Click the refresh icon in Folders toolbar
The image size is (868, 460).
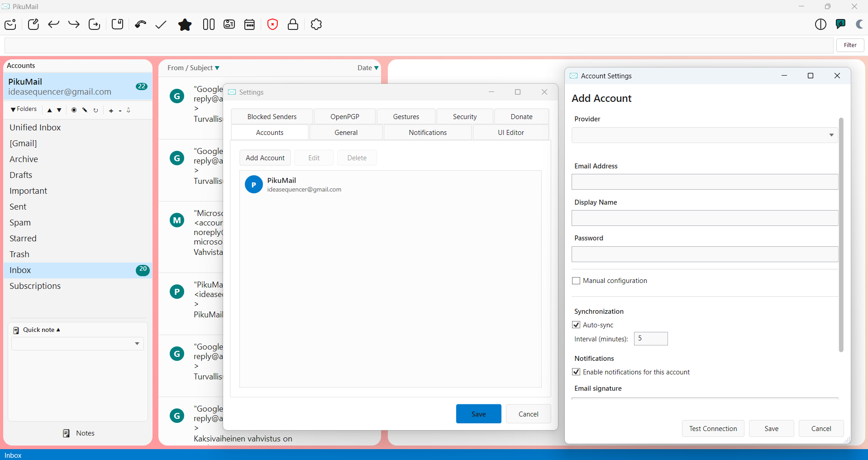[x=95, y=110]
